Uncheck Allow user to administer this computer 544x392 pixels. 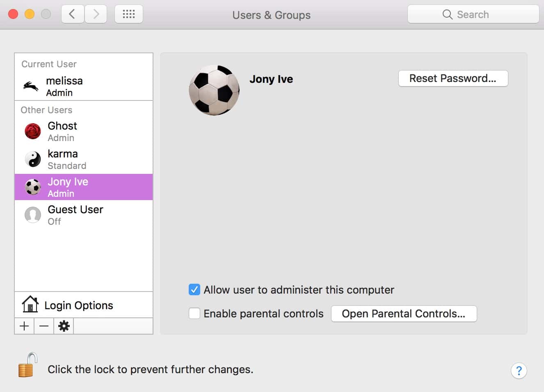(194, 290)
